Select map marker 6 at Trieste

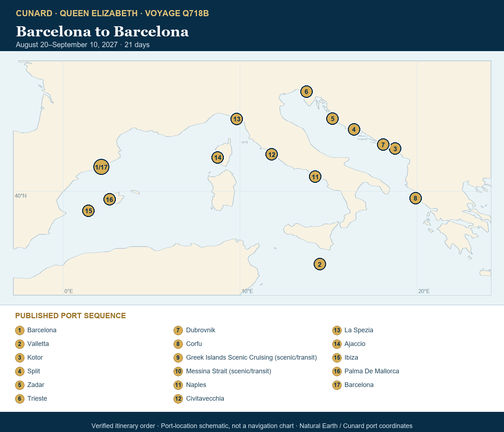pyautogui.click(x=306, y=91)
